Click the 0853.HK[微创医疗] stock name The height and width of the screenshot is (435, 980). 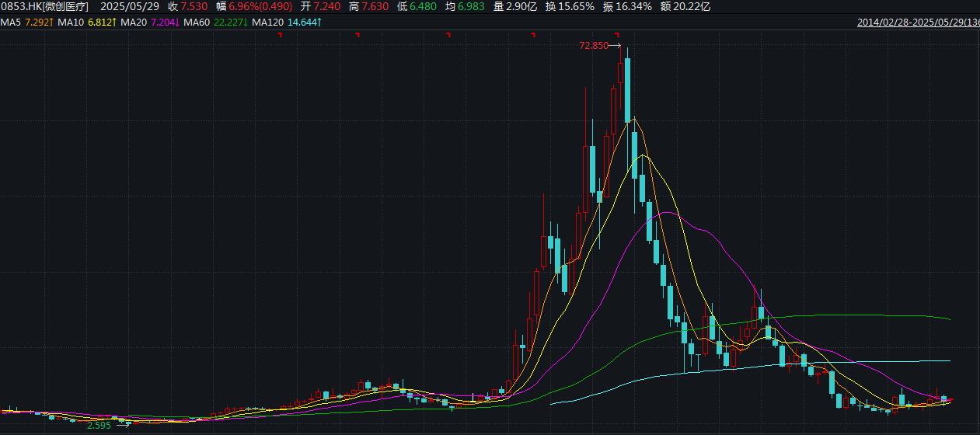45,7
